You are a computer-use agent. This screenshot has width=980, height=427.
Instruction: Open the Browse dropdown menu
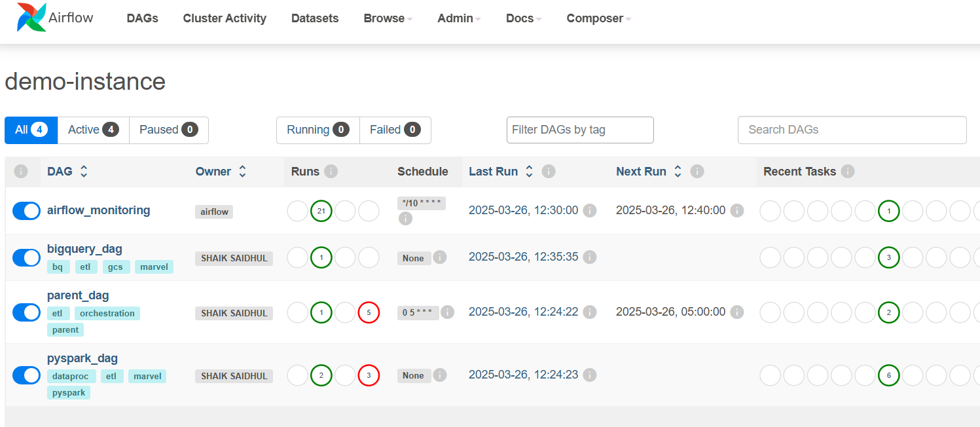pyautogui.click(x=388, y=18)
